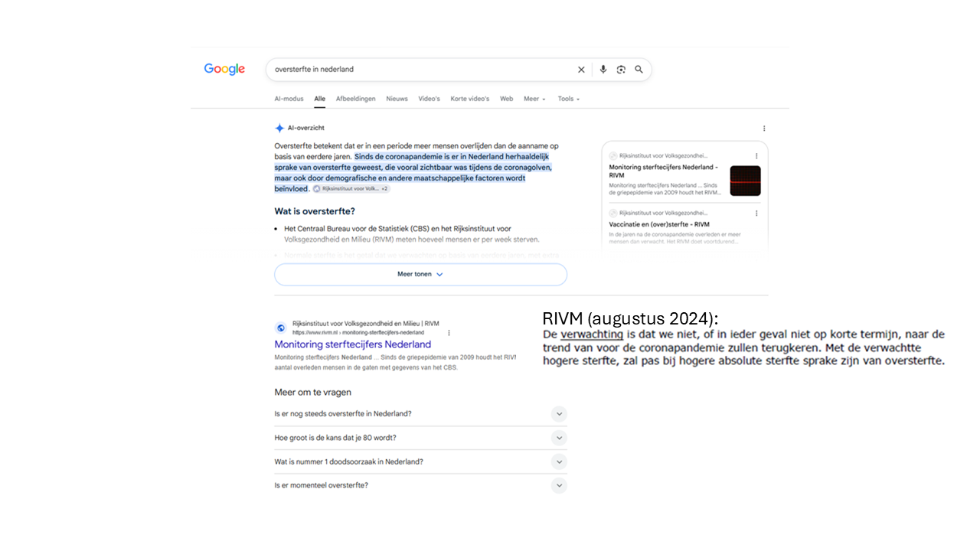Screen dimensions: 980x551
Task: Click the 'RIVM (augustus 2024):' heading text
Action: click(x=630, y=318)
